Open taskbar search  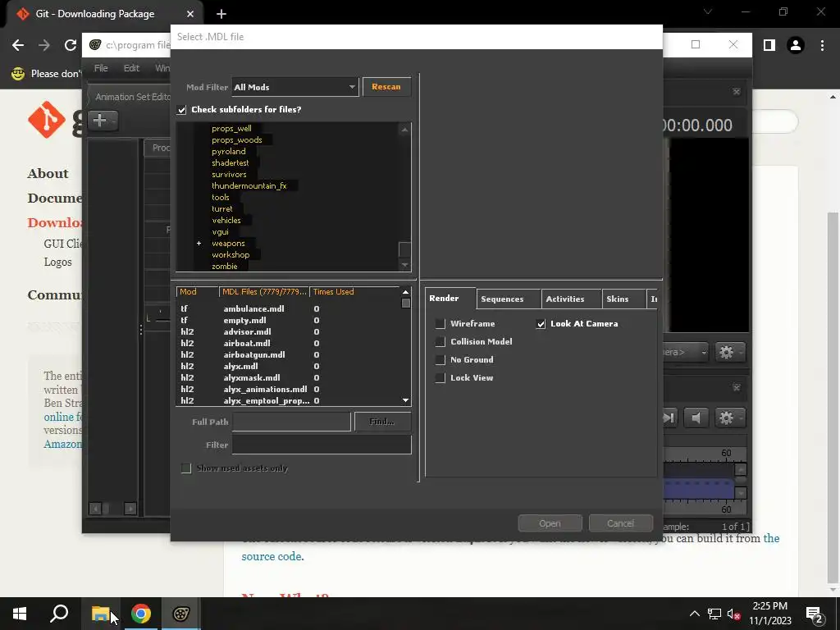click(x=59, y=614)
